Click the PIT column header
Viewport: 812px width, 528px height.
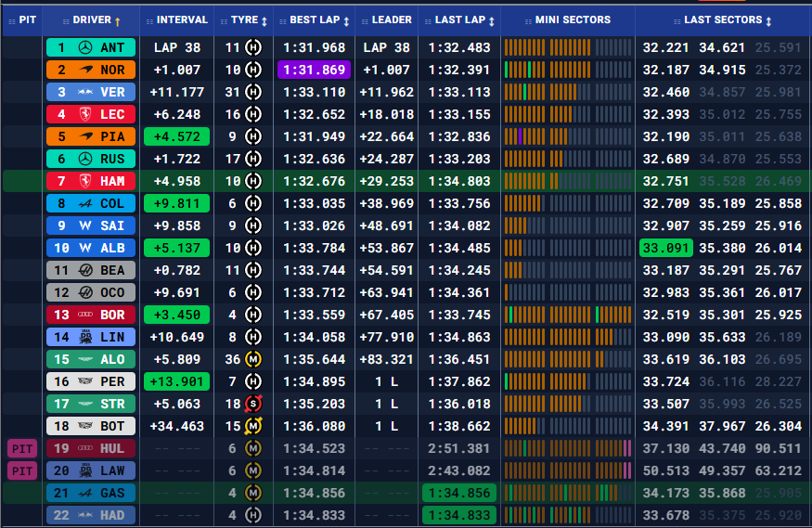[x=22, y=20]
